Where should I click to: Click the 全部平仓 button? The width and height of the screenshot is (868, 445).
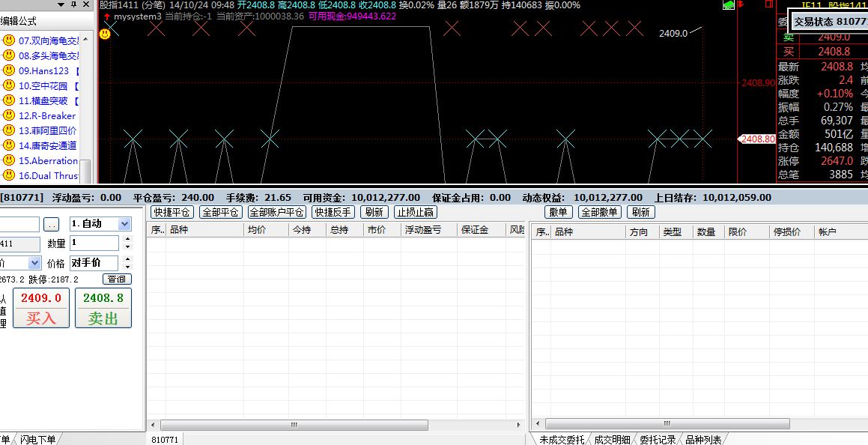click(x=220, y=212)
